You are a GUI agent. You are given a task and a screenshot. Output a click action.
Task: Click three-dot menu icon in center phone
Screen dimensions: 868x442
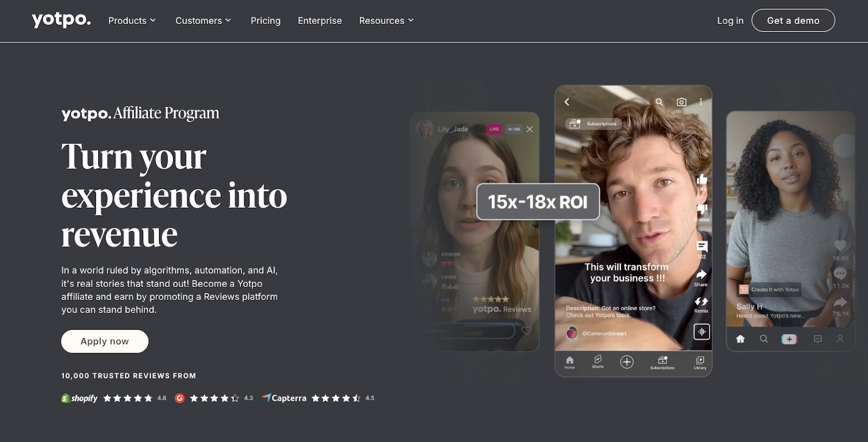pyautogui.click(x=701, y=102)
